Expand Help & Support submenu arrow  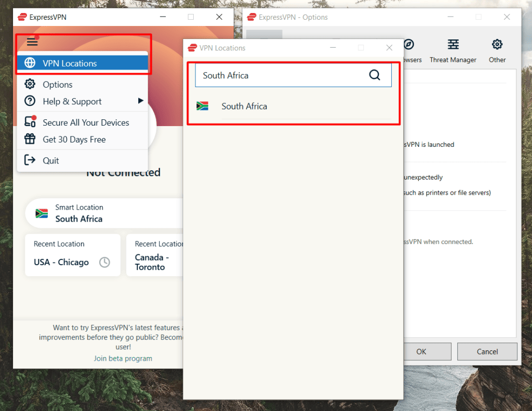pyautogui.click(x=140, y=101)
